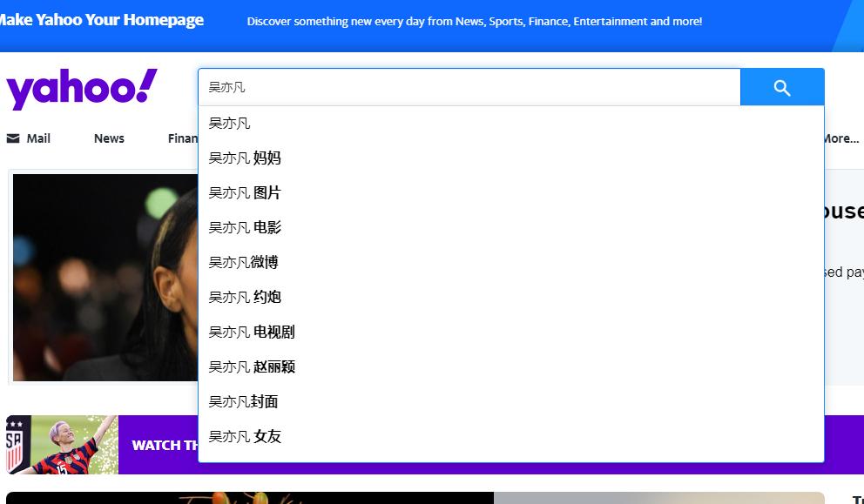Open the featured story photo of woman
Image resolution: width=864 pixels, height=504 pixels.
click(105, 277)
